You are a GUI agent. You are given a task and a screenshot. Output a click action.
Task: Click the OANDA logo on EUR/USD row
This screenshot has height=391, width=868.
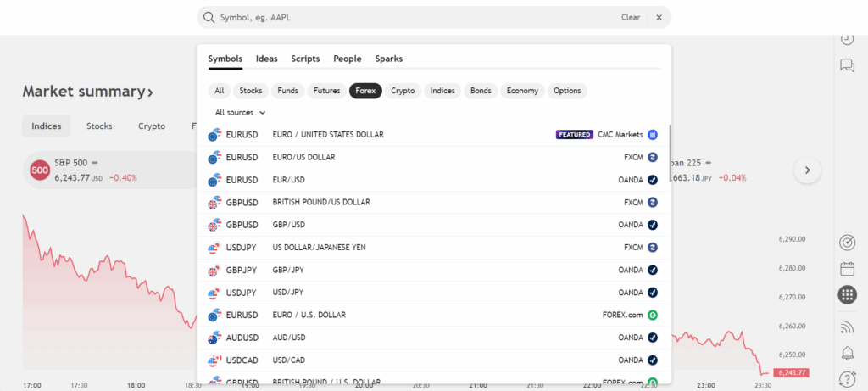coord(652,180)
